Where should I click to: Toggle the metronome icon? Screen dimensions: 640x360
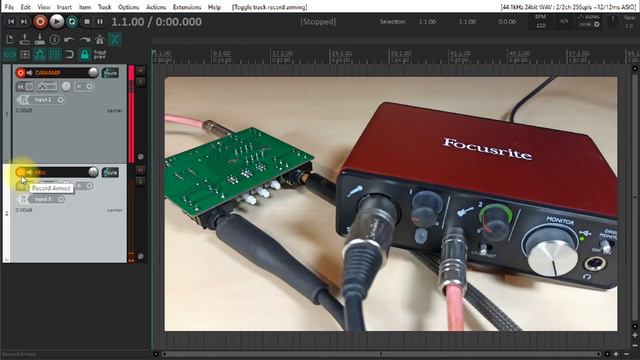(100, 40)
